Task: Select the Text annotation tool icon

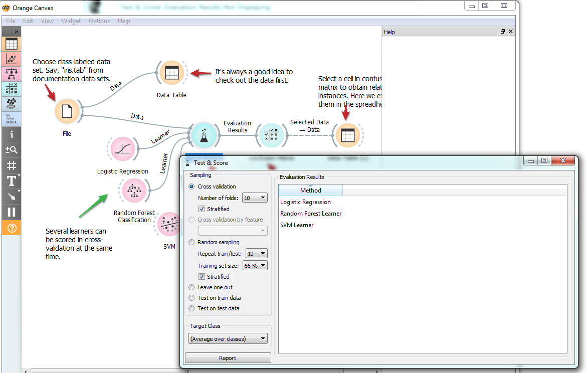Action: 11,181
